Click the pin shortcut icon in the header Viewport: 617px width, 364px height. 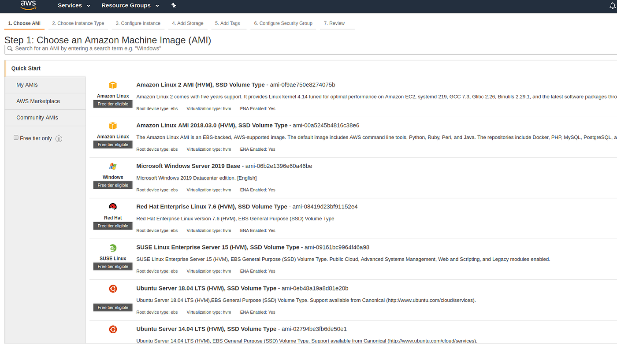click(173, 5)
